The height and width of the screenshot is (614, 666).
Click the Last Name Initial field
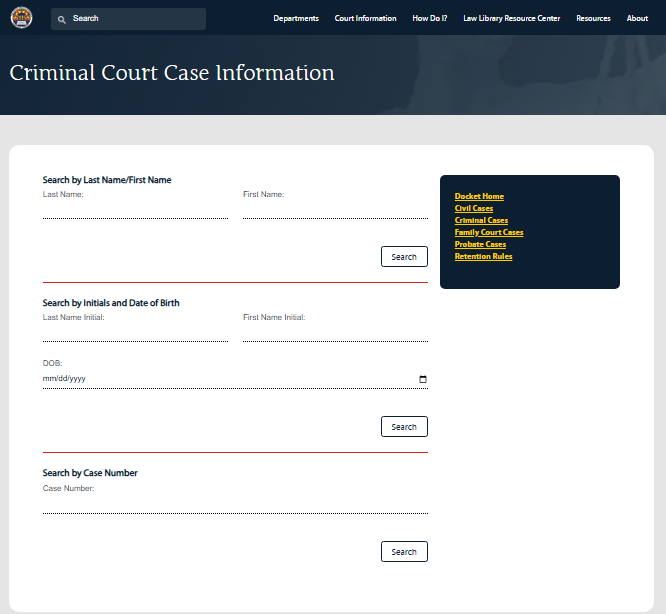coord(135,332)
